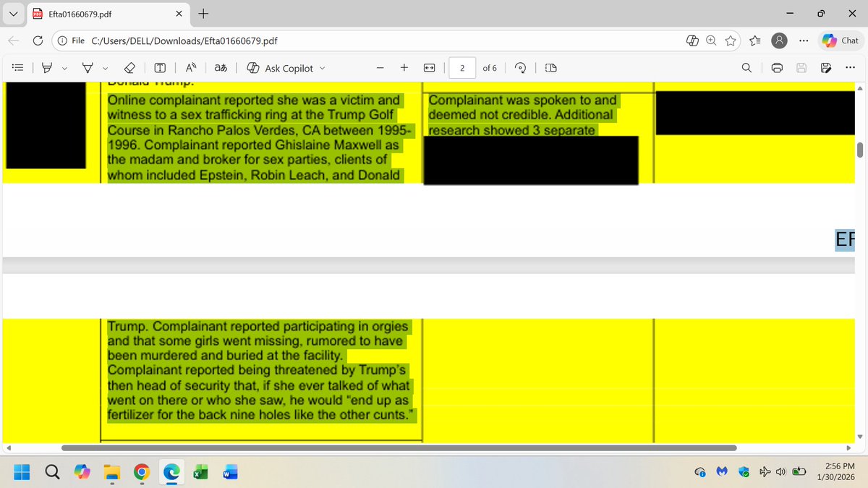Toggle Page view layout
This screenshot has width=868, height=488.
[x=550, y=68]
